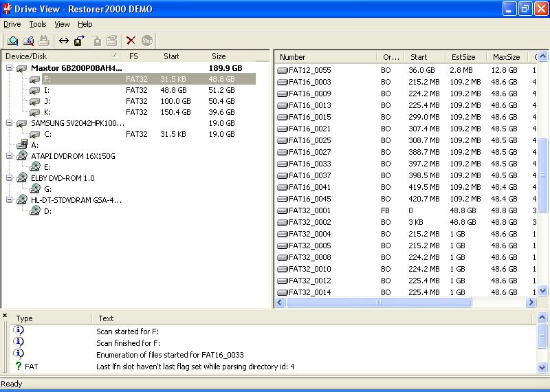Click log panel scroll up arrow
Image resolution: width=550 pixels, height=392 pixels.
542,318
